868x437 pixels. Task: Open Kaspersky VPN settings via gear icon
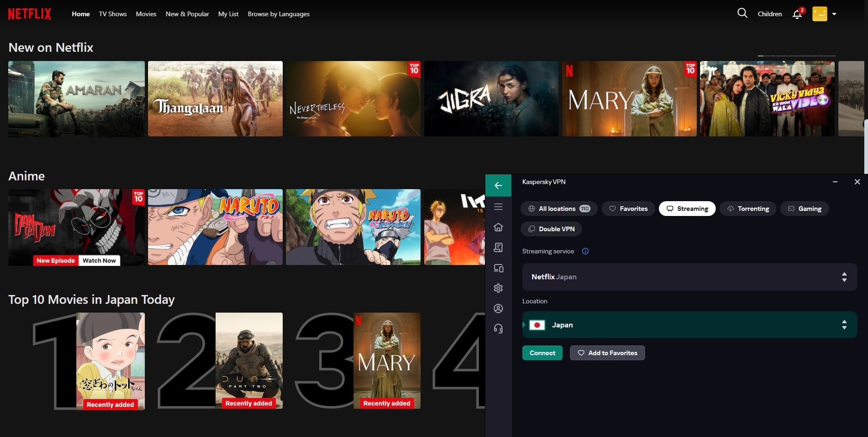pos(498,288)
